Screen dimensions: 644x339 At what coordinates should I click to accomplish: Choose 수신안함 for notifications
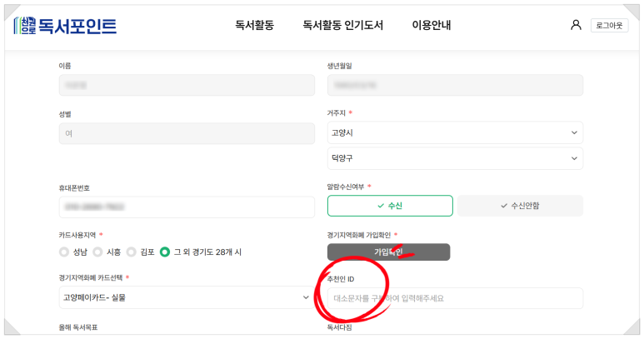tap(520, 206)
